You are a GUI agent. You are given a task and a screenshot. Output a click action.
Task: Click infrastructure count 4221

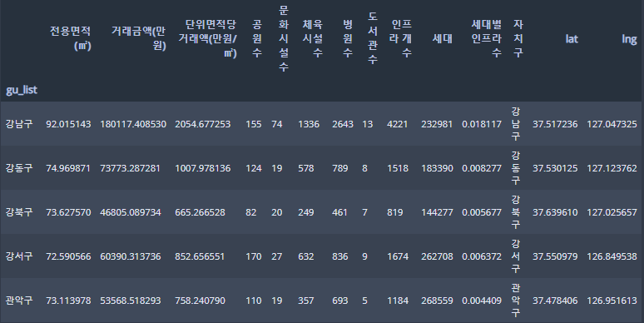(x=398, y=124)
